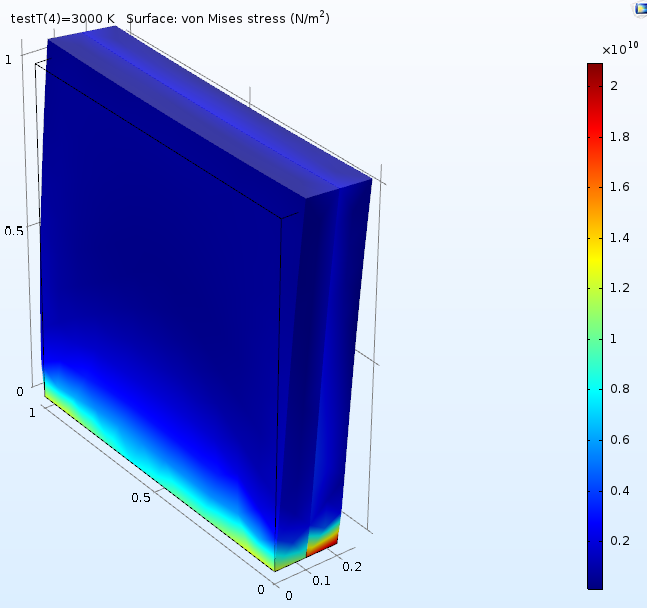This screenshot has width=647, height=608.
Task: Click the COMSOL logo icon in the corner
Action: [640, 8]
